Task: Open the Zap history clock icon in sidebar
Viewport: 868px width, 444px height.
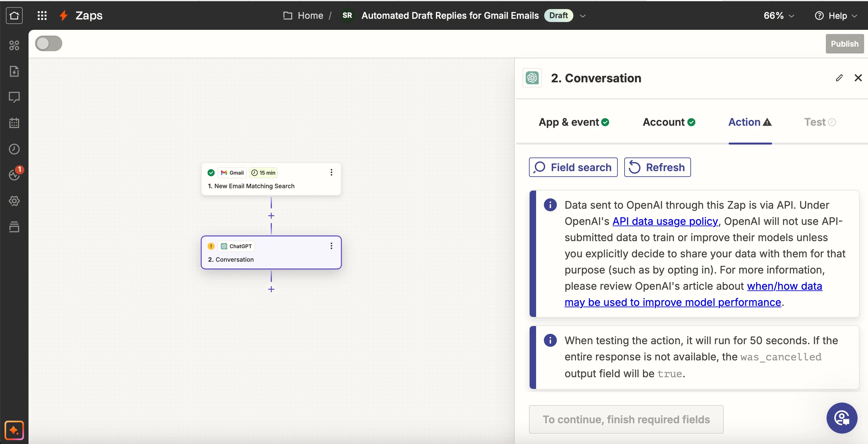Action: [x=14, y=149]
